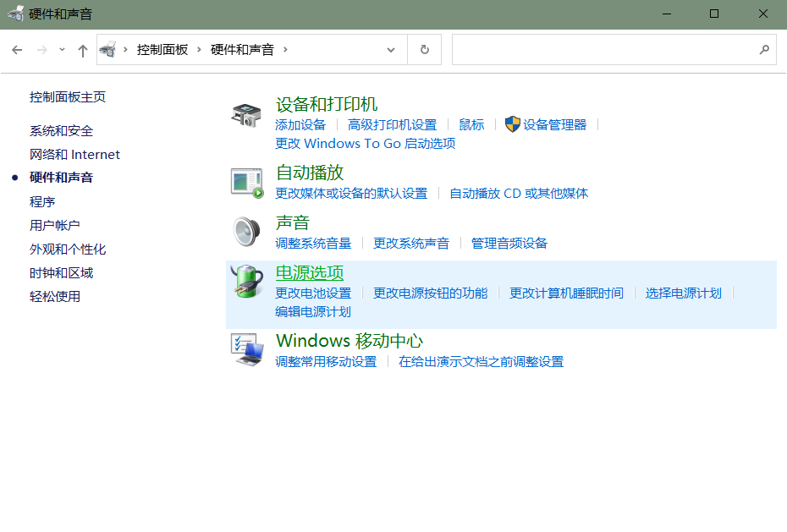This screenshot has width=787, height=532.
Task: Minimize the 硬件和声音 window
Action: [667, 14]
